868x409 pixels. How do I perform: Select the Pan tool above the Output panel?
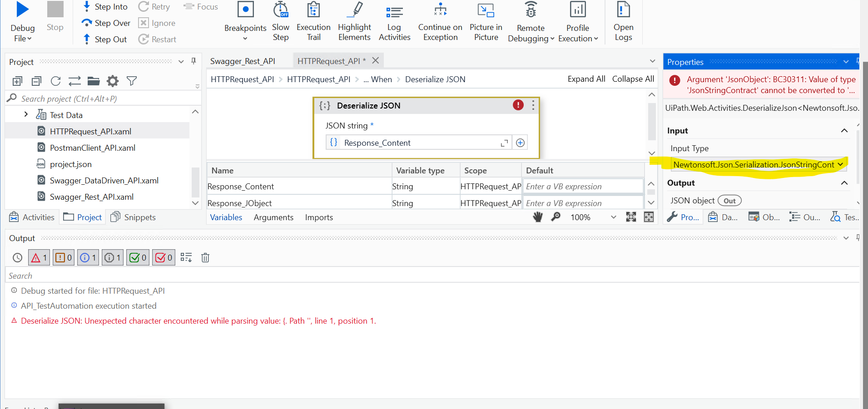pos(538,217)
